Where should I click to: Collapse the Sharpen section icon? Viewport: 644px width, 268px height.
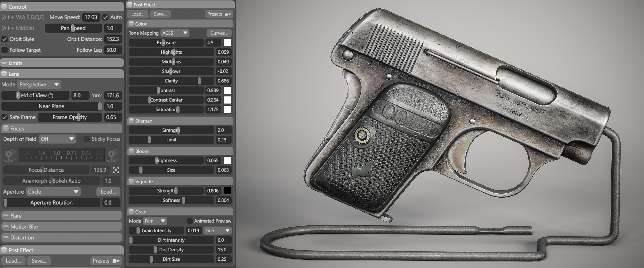coord(131,121)
